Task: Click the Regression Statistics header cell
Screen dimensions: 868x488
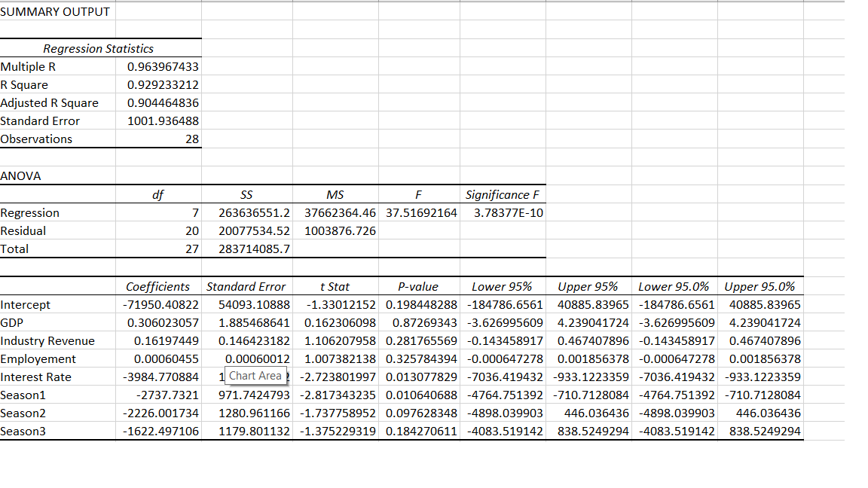Action: [100, 48]
